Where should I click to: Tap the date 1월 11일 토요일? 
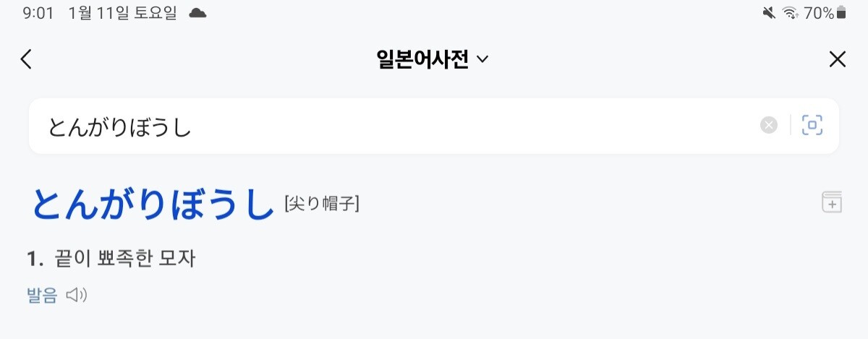click(x=122, y=13)
